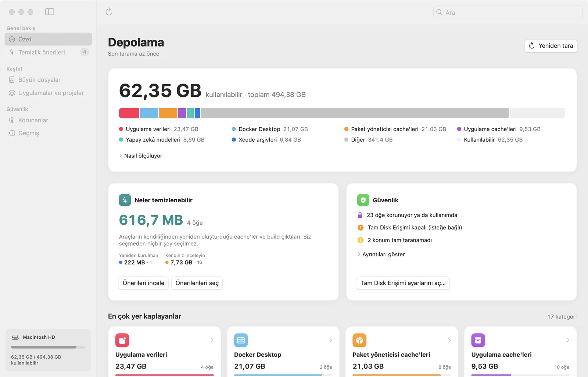
Task: Click the orange package cache storage bar segment
Action: (168, 113)
